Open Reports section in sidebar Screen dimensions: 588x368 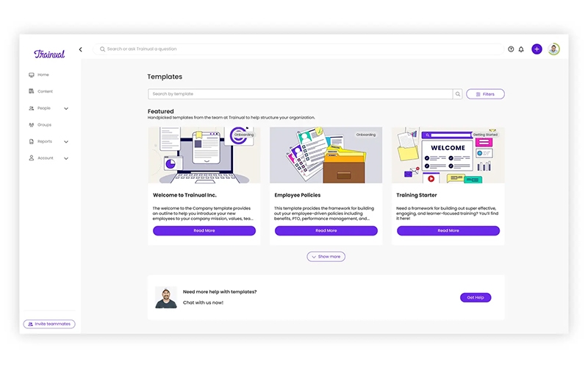[x=45, y=141]
